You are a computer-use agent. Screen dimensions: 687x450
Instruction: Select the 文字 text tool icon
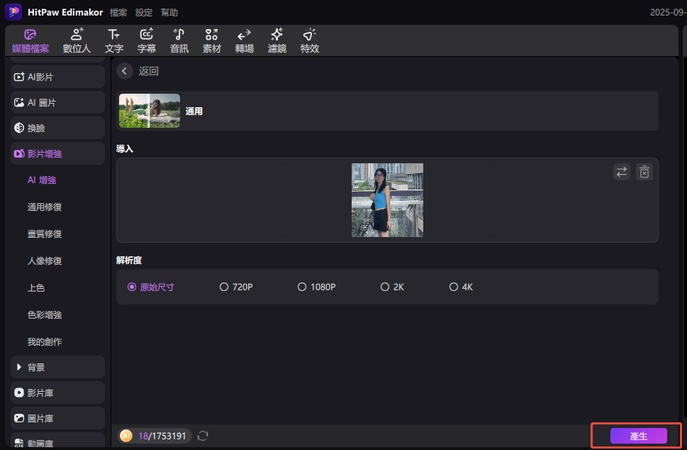coord(114,40)
